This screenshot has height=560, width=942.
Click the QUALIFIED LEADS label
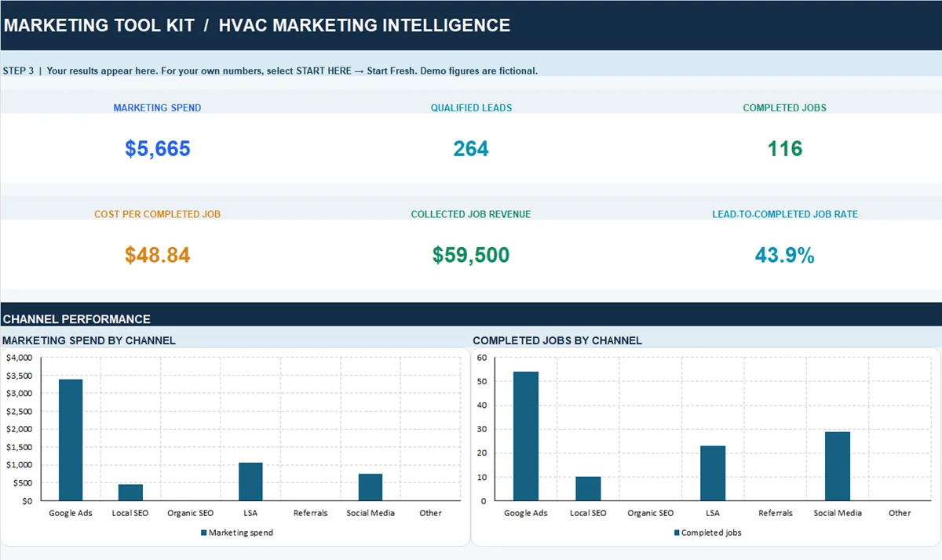coord(471,107)
